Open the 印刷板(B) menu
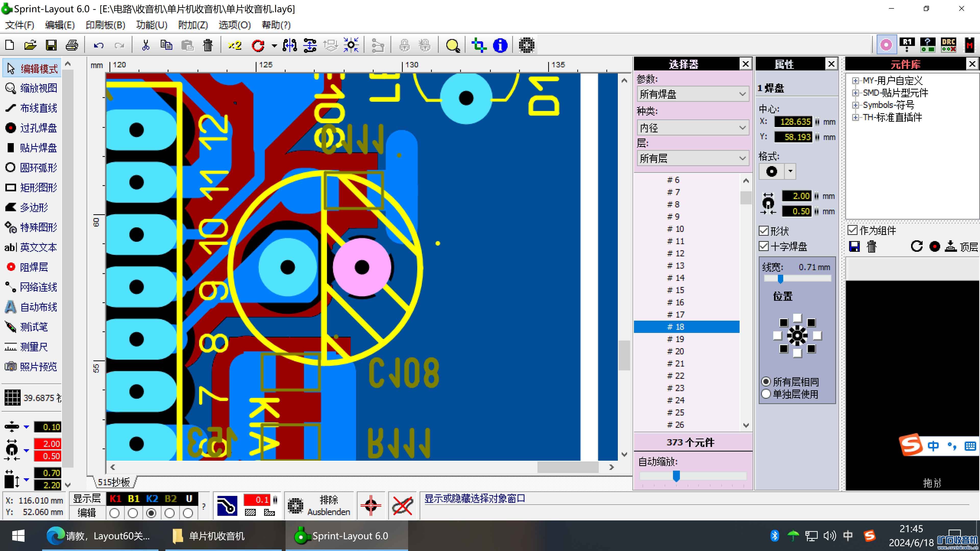 point(105,25)
